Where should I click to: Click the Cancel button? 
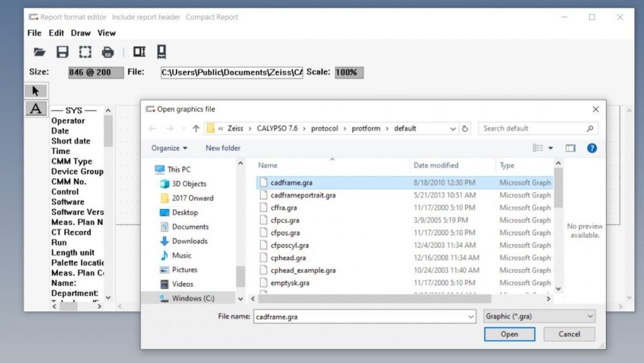[x=569, y=334]
